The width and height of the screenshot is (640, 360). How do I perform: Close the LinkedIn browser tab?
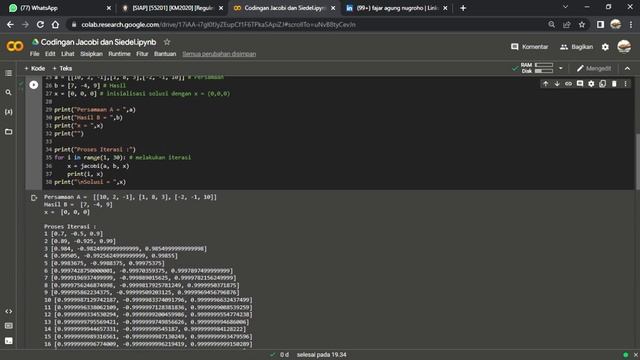coord(445,8)
